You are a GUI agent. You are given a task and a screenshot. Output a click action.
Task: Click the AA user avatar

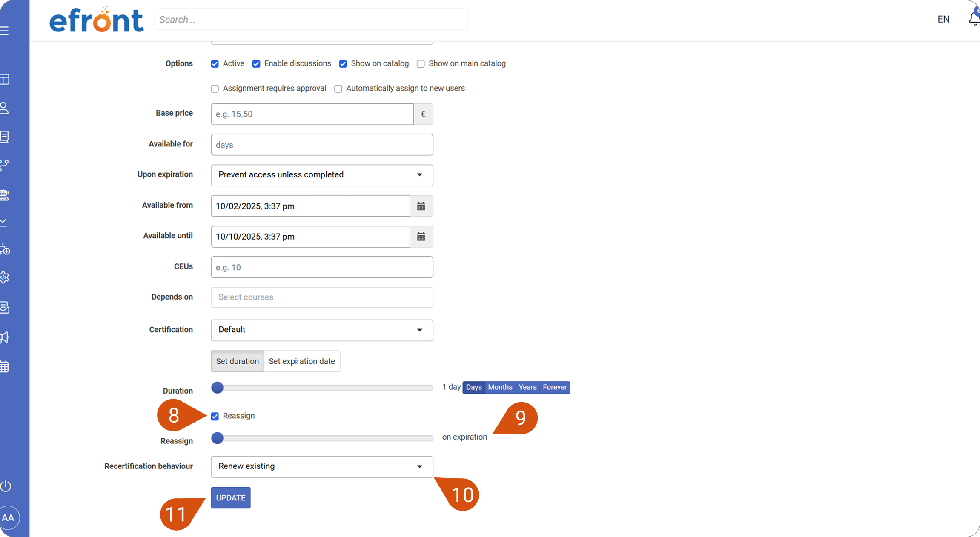pos(9,517)
